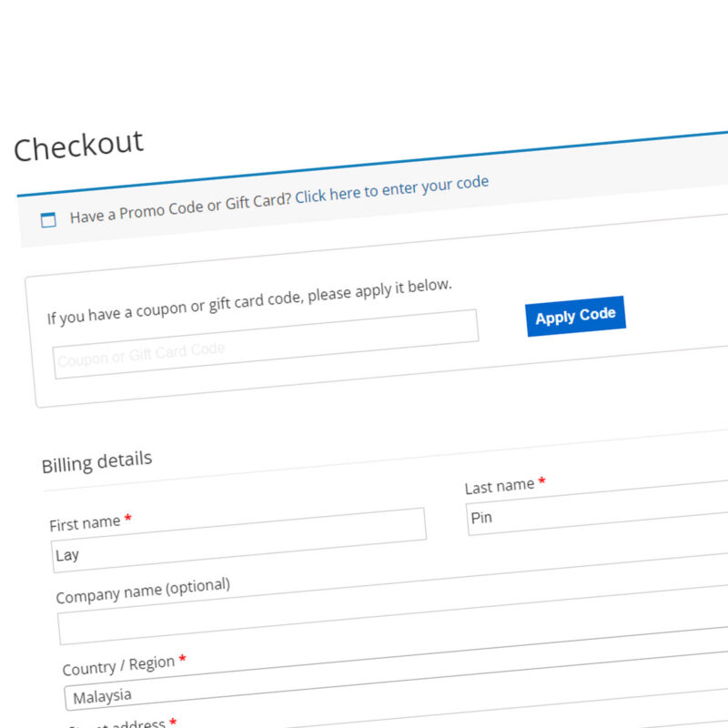Click the First name label
The image size is (728, 728).
85,524
